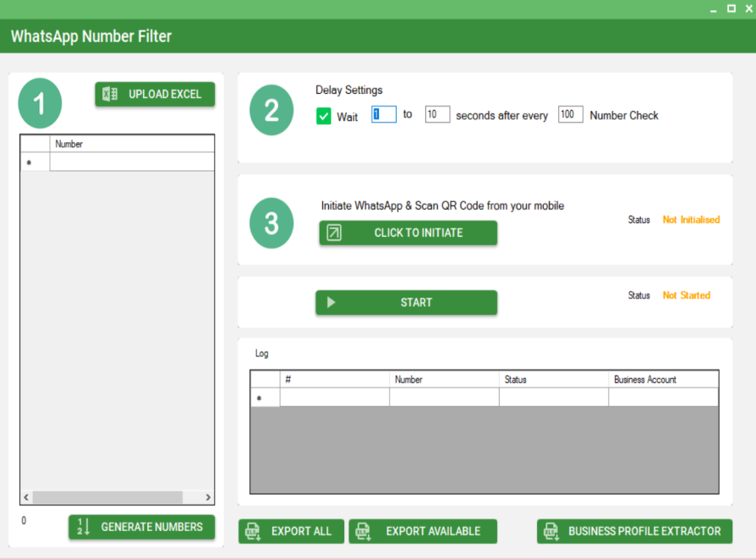This screenshot has height=559, width=756.
Task: Open the BUSINESS PROFILE EXTRACTOR text button
Action: coord(644,531)
